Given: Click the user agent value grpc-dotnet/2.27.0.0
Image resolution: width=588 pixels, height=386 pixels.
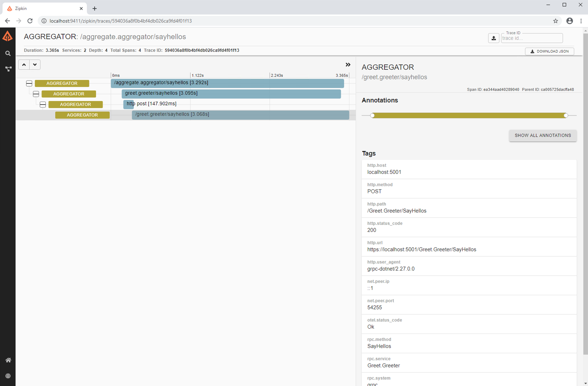Looking at the screenshot, I should click(391, 269).
